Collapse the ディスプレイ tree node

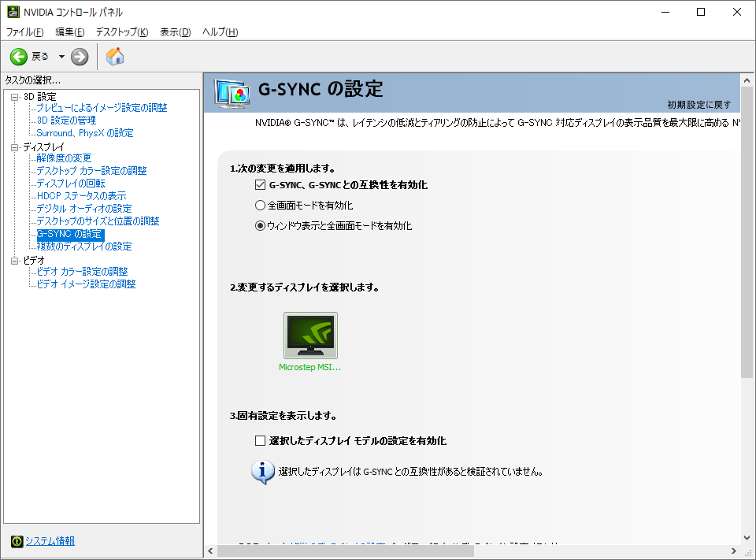[15, 147]
